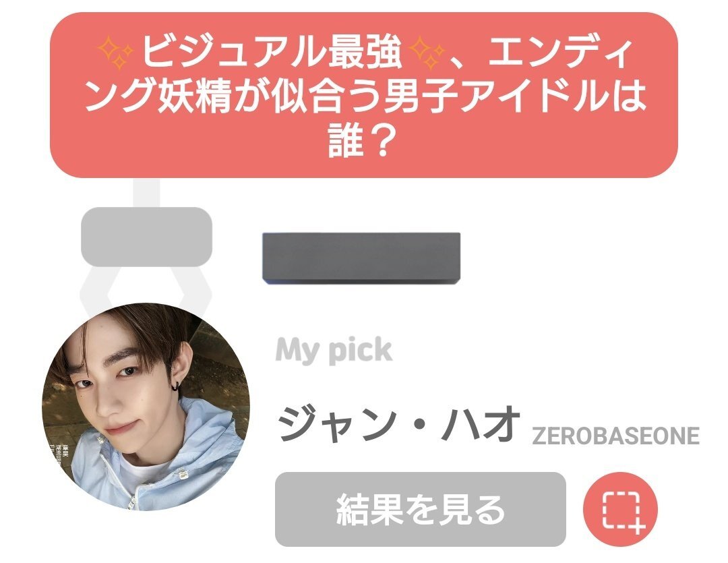Tap the vertical claw stem under the banner
This screenshot has height=563, width=728.
pos(147,192)
